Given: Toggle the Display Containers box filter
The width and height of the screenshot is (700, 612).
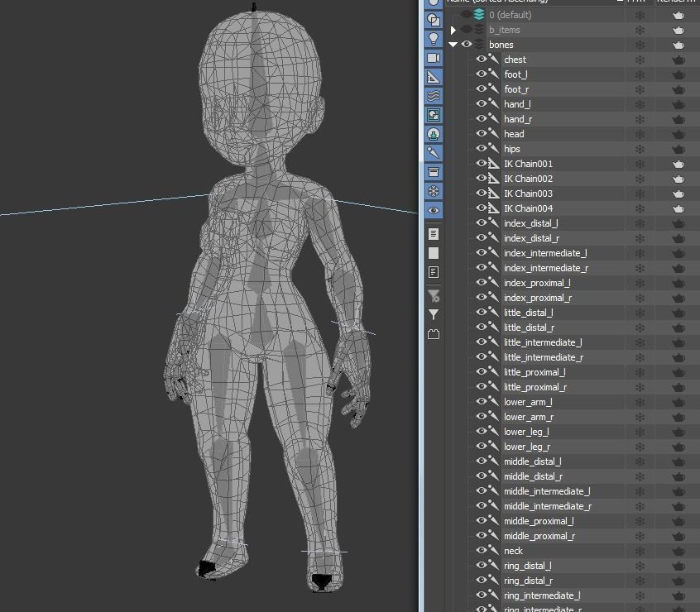Looking at the screenshot, I should tap(433, 172).
